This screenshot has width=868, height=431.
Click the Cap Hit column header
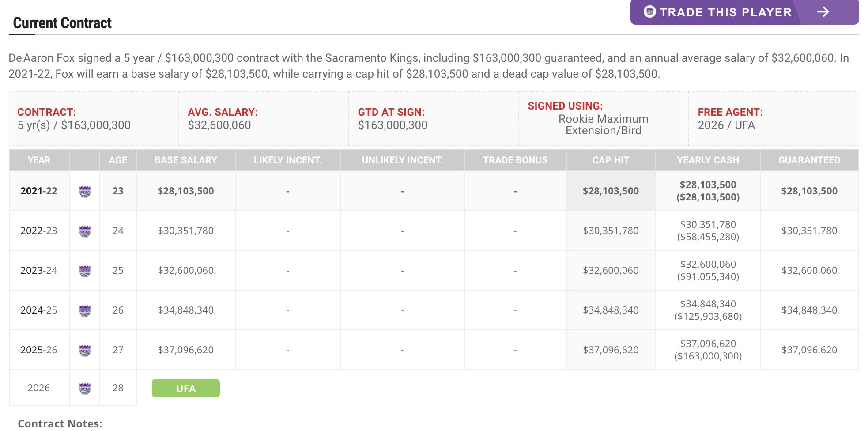point(611,160)
